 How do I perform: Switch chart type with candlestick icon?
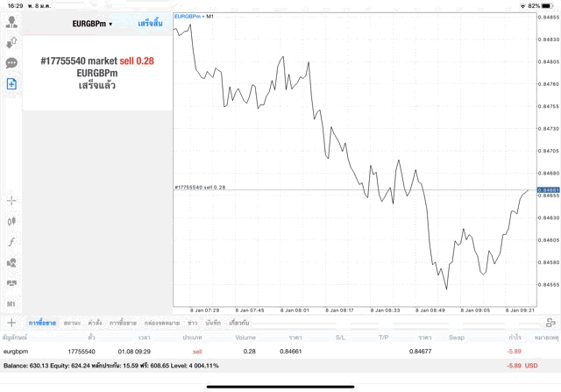(x=12, y=221)
